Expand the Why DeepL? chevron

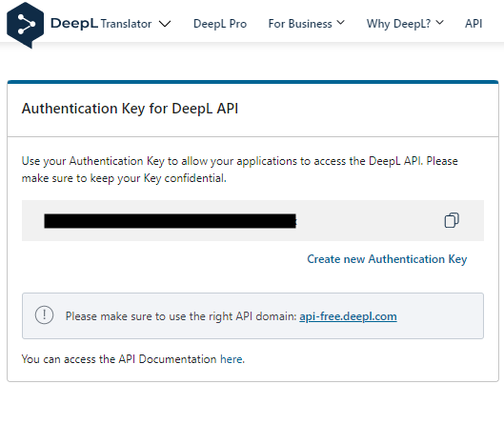pos(440,23)
